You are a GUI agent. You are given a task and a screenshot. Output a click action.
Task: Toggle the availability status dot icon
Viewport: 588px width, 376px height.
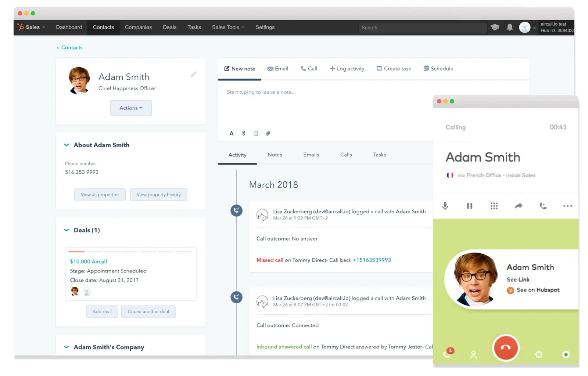566,355
